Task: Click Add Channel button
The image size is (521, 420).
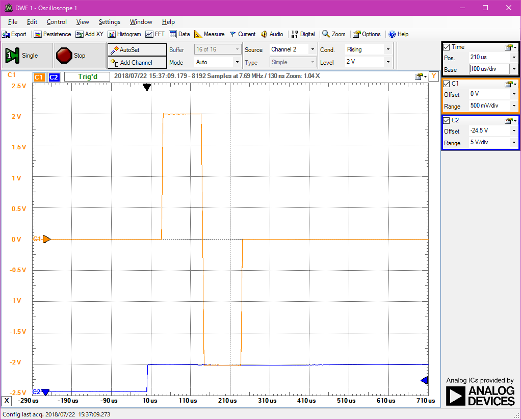Action: (x=137, y=63)
